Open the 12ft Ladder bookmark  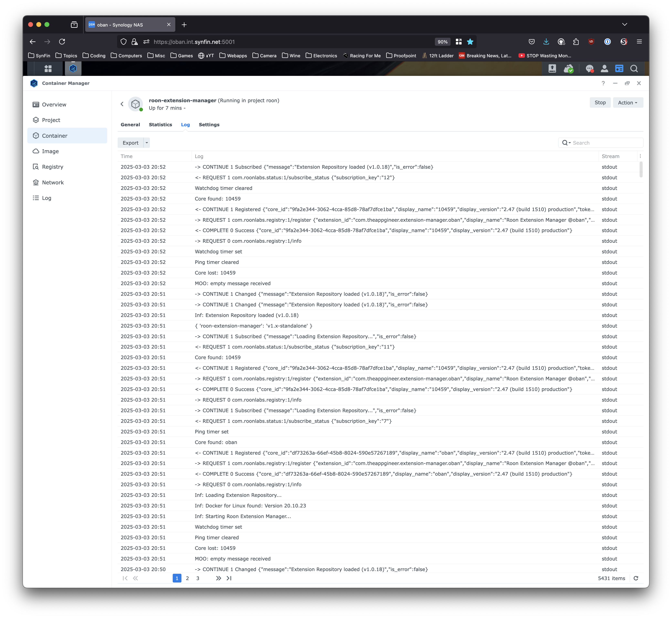click(438, 55)
